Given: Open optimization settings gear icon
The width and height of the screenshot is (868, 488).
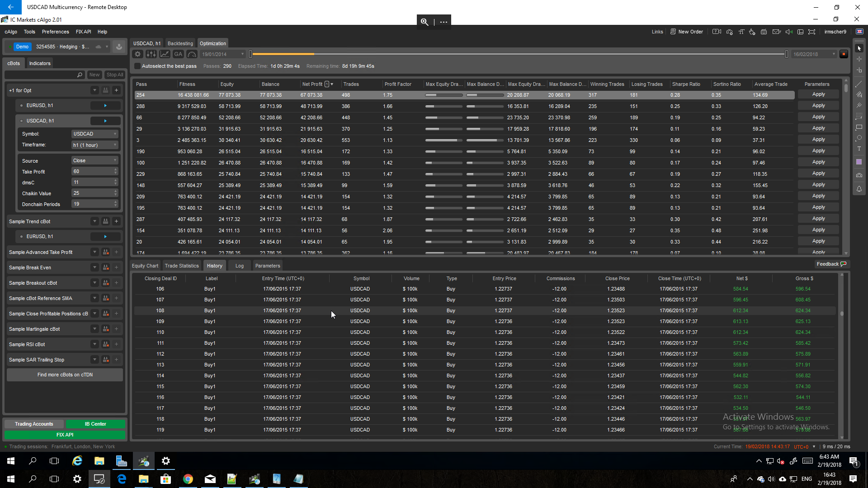Looking at the screenshot, I should click(x=138, y=54).
